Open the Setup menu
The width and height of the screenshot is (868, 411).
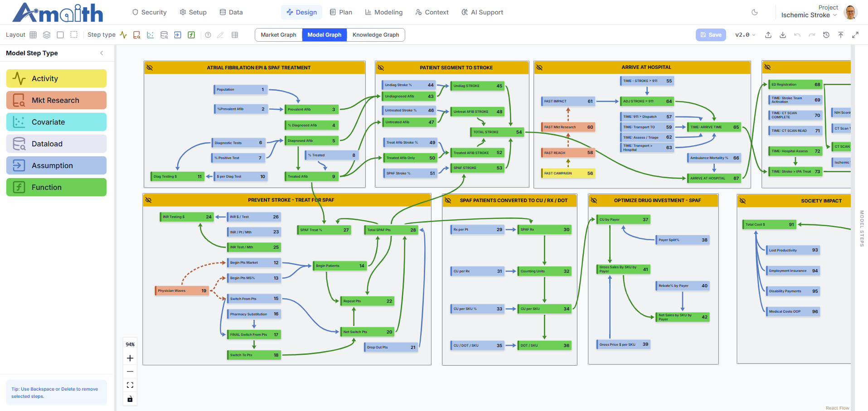193,12
